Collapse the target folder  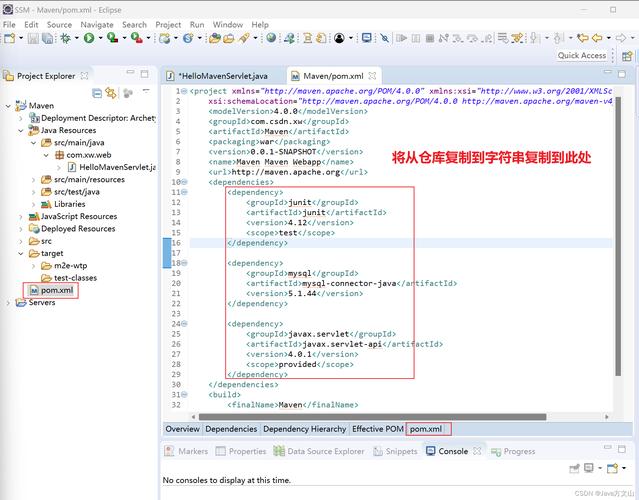[21, 253]
